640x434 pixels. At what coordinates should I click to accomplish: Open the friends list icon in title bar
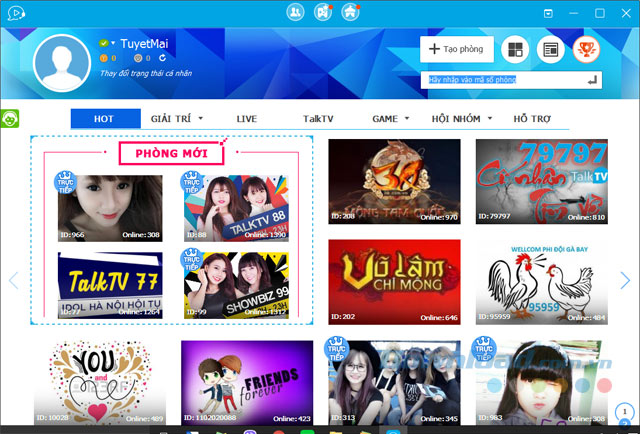296,12
